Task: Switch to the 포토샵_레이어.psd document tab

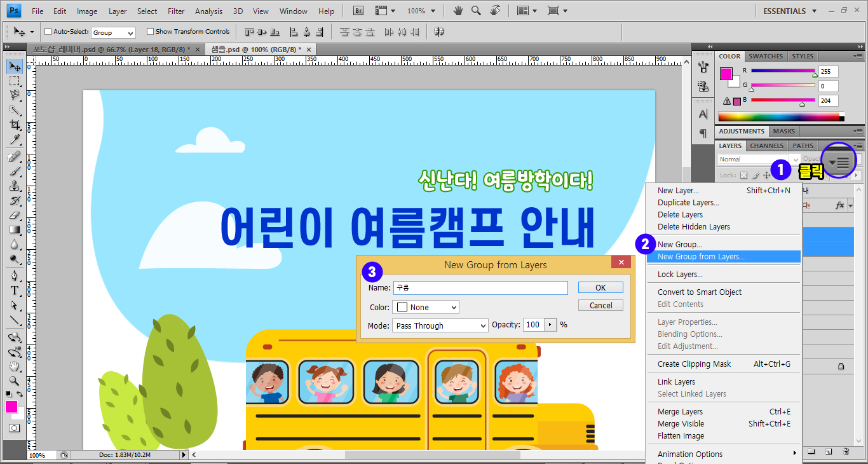Action: 116,50
